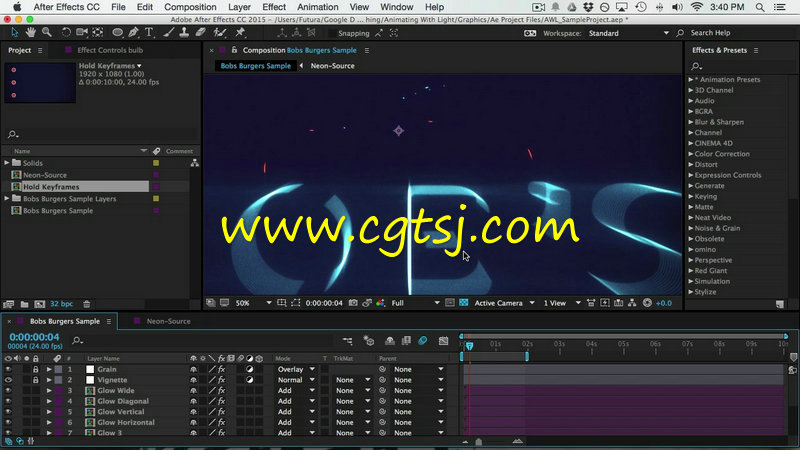Open Grain layer blending mode dropdown
Image resolution: width=800 pixels, height=450 pixels.
point(296,369)
